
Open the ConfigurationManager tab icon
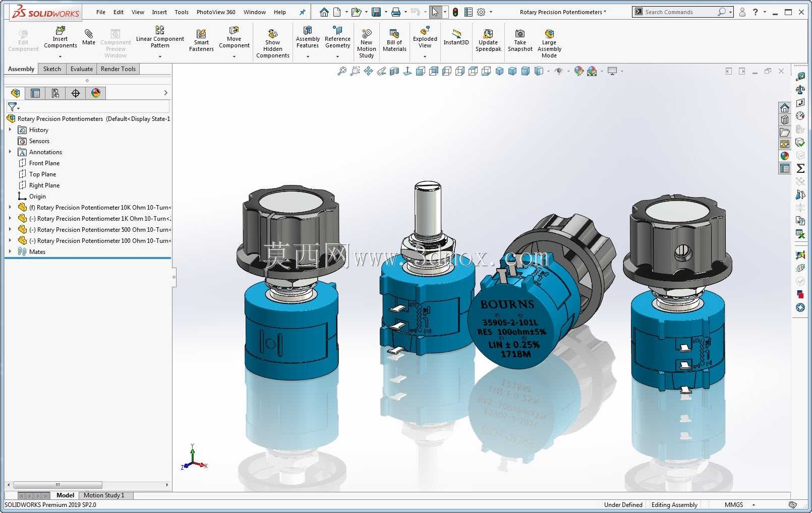click(x=55, y=93)
